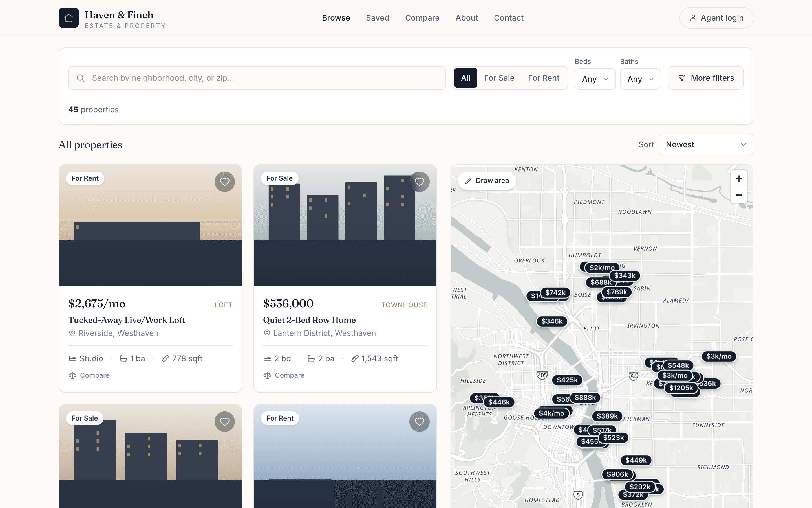Image resolution: width=812 pixels, height=508 pixels.
Task: Click compare scale icon on Loft card
Action: click(x=72, y=375)
